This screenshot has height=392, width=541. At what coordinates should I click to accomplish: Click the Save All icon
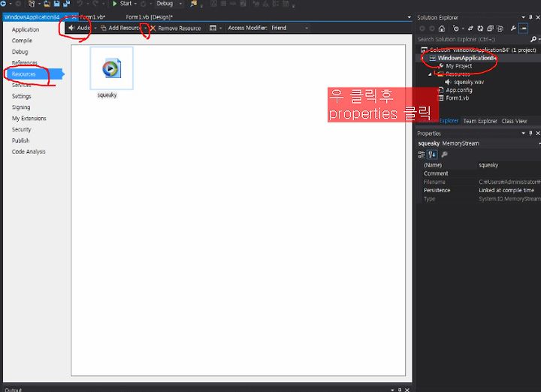[x=67, y=4]
